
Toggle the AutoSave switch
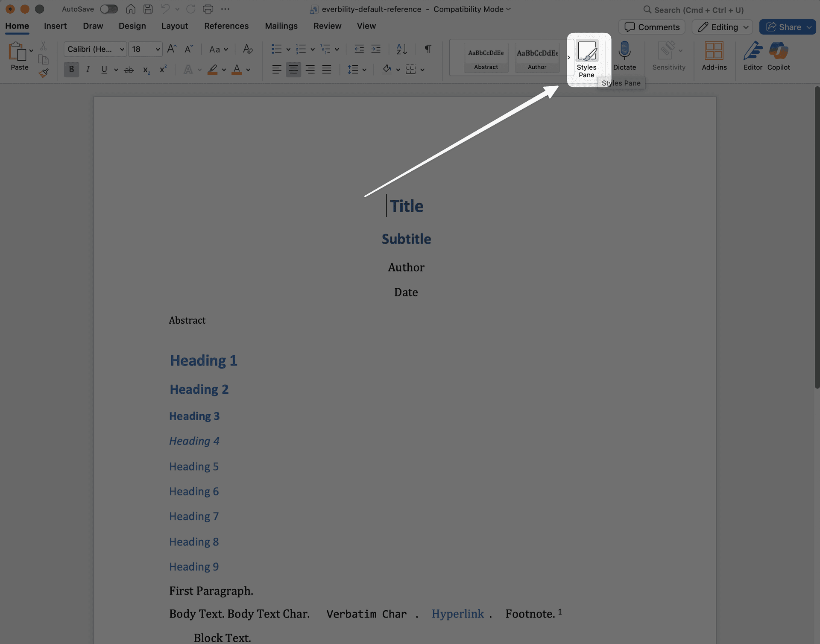[x=109, y=9]
